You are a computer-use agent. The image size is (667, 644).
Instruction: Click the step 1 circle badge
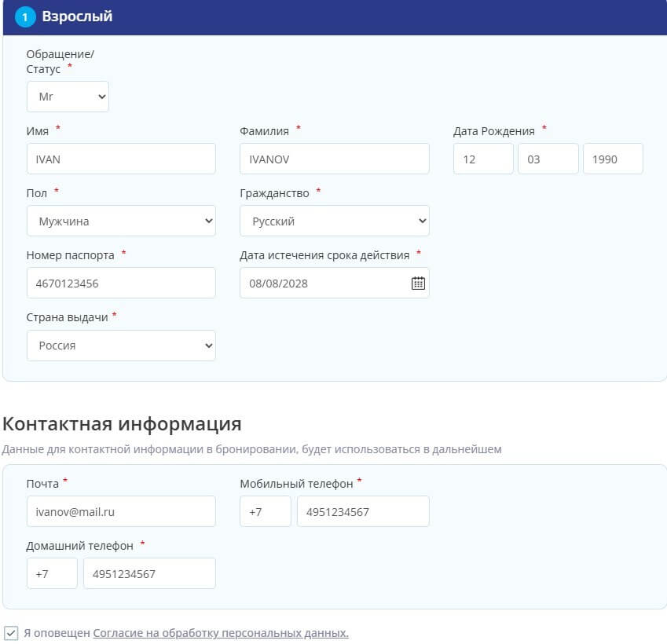[x=25, y=16]
